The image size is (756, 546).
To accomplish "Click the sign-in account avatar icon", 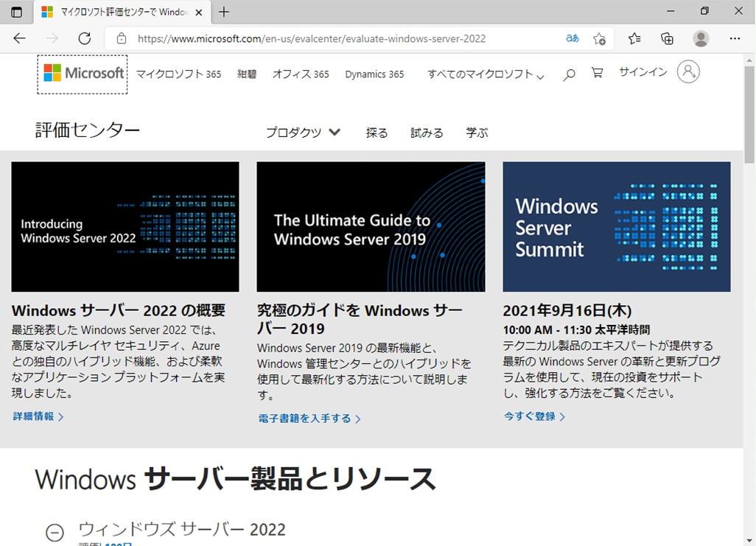I will [688, 72].
